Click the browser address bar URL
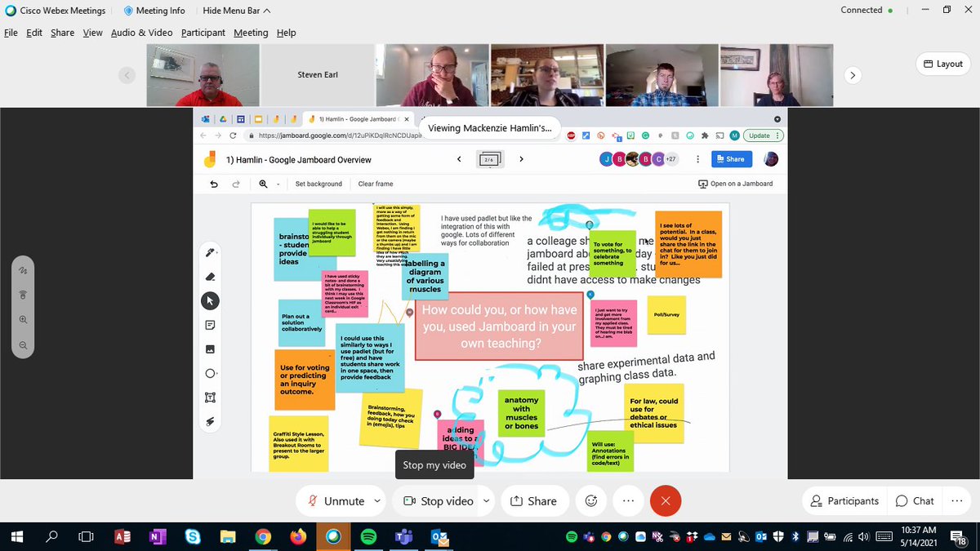980x551 pixels. tap(339, 136)
